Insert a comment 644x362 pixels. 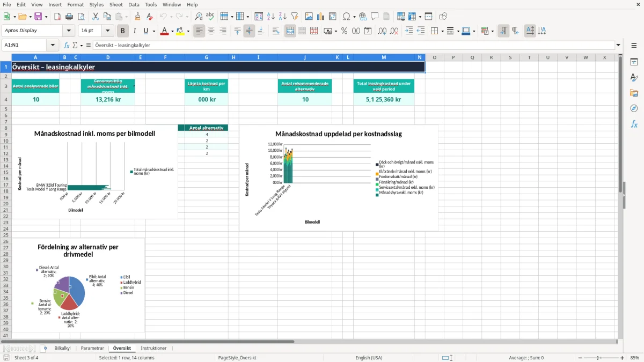[375, 17]
